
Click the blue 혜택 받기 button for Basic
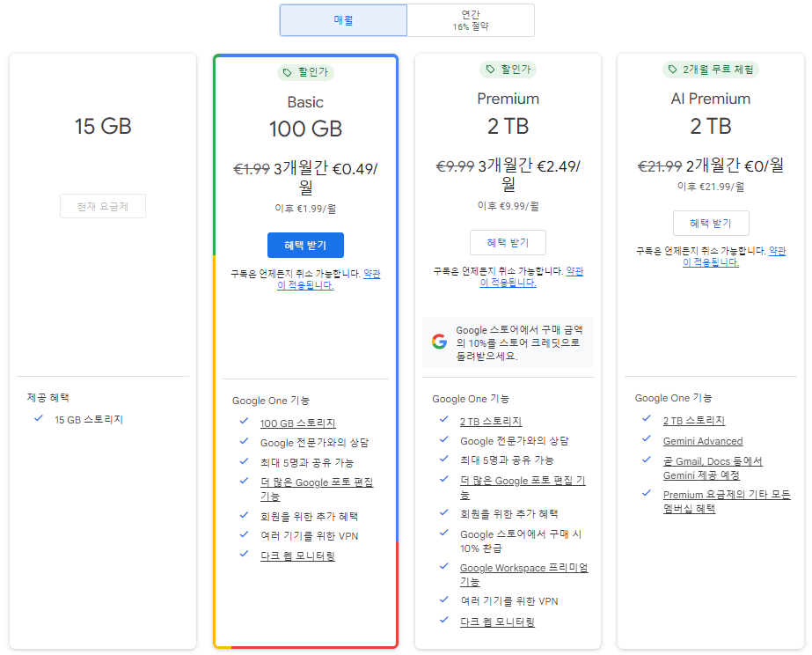coord(305,245)
